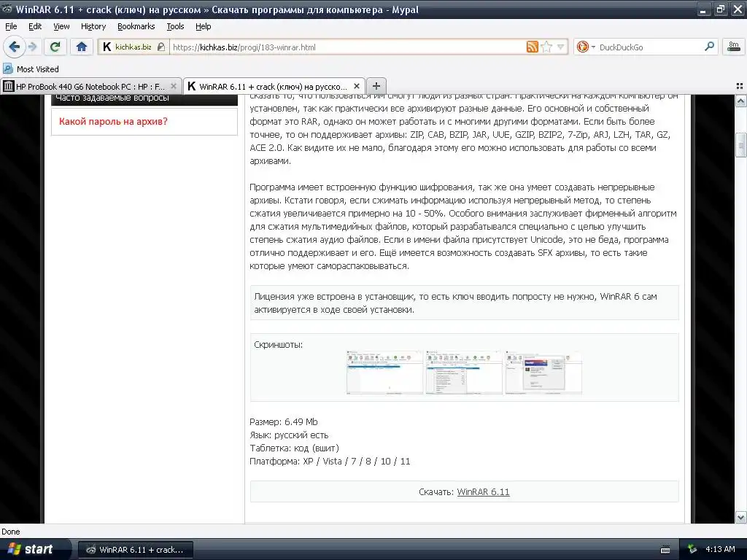Viewport: 747px width, 560px height.
Task: Open the first WinRAR screenshot thumbnail
Action: pos(384,373)
